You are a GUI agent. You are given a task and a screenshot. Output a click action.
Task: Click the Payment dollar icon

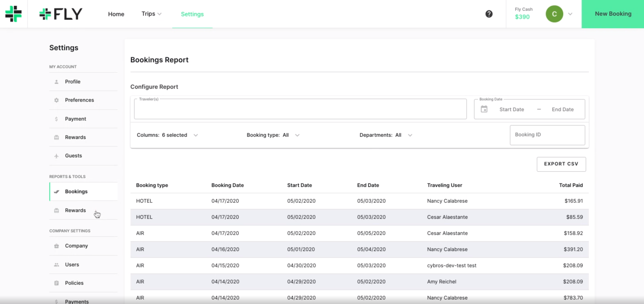[x=56, y=119]
